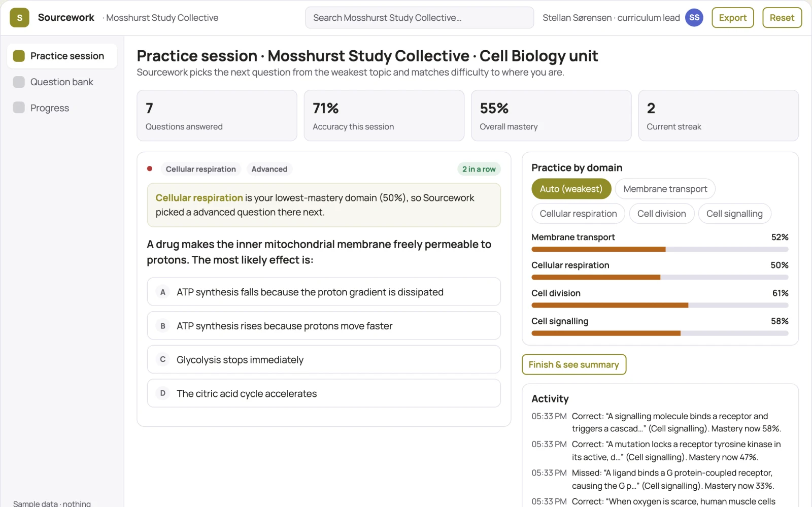812x507 pixels.
Task: Select the Cell signalling domain chip
Action: (734, 214)
